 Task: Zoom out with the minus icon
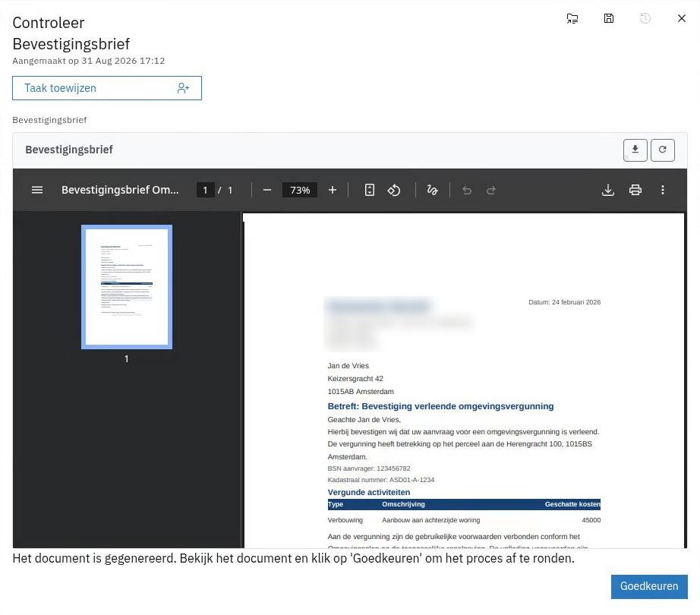pos(267,190)
